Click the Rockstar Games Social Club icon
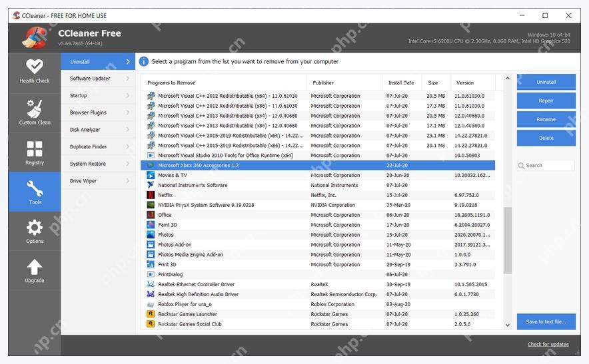589x364 pixels. pos(151,324)
